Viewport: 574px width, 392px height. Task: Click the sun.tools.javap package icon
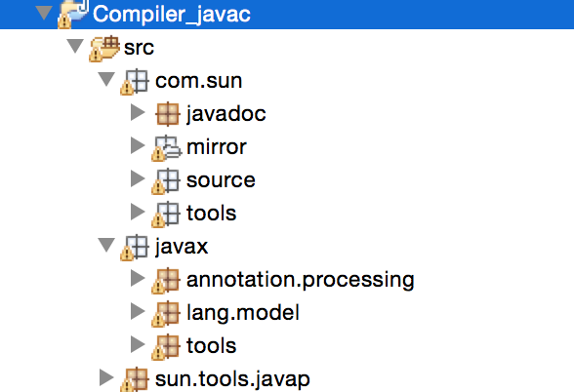(135, 379)
